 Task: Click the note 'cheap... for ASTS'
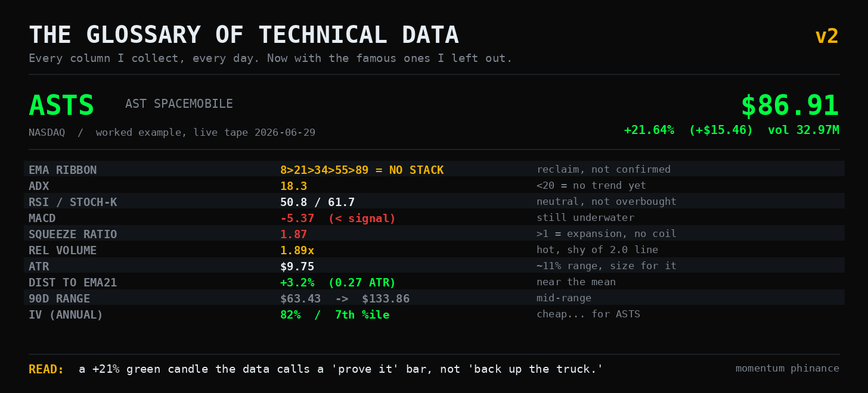pos(588,314)
